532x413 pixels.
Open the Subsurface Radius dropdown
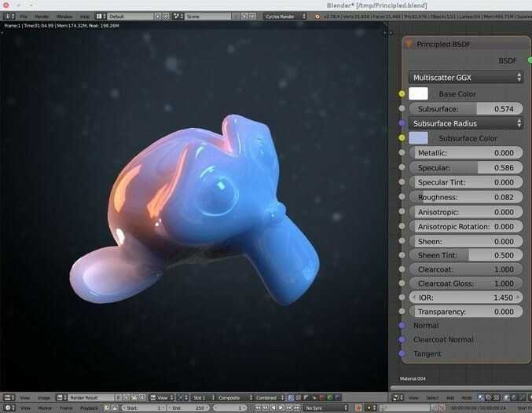click(466, 123)
